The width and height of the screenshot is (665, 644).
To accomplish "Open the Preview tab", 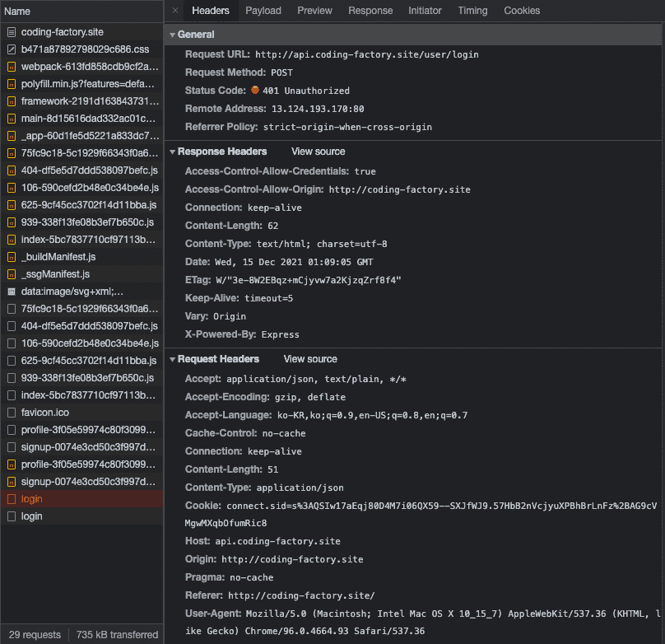I will point(314,11).
